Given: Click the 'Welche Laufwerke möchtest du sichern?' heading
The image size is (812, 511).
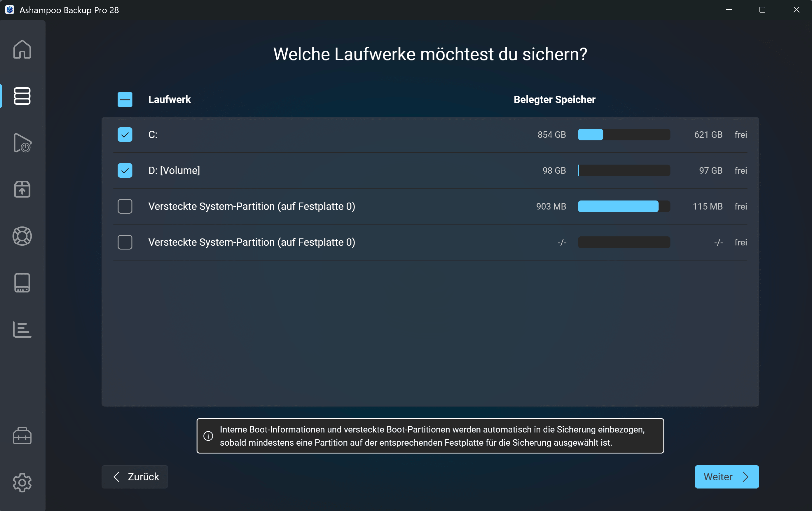Looking at the screenshot, I should tap(430, 54).
